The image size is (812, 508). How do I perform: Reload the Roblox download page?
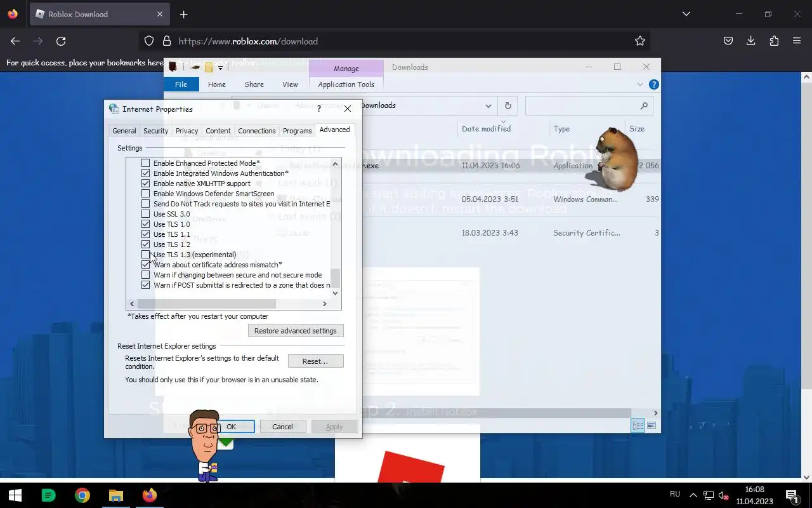61,41
